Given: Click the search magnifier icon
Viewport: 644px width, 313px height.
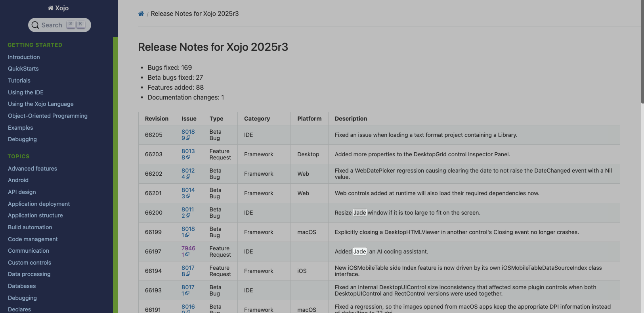Looking at the screenshot, I should tap(35, 25).
